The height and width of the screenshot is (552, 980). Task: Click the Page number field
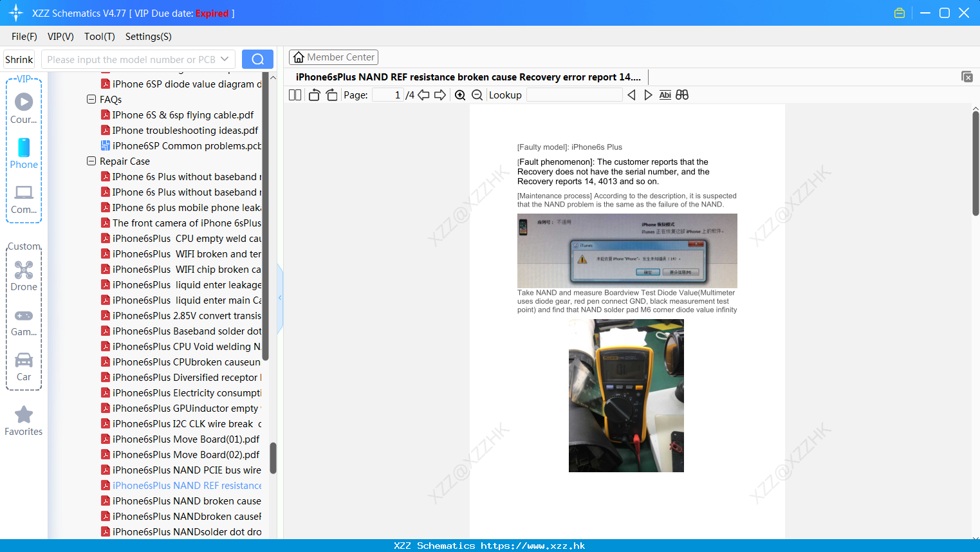click(387, 95)
